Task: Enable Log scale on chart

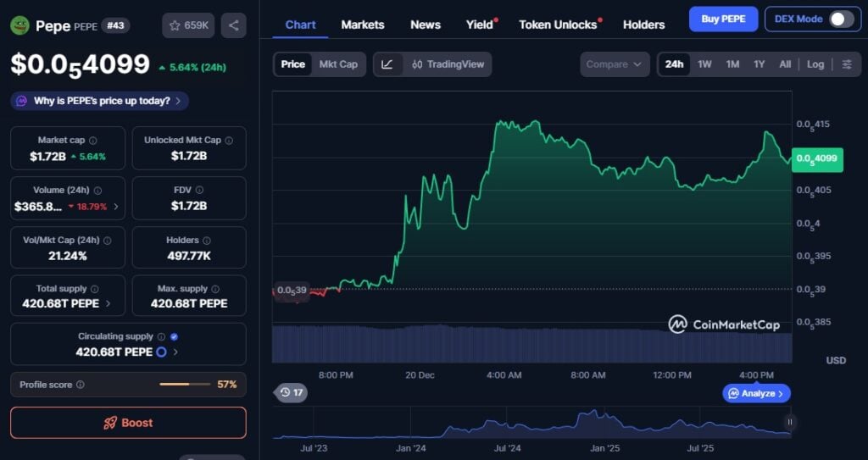Action: [x=815, y=64]
